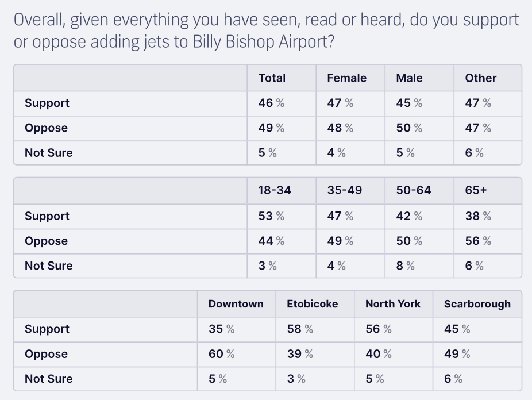
Task: Click the Downtown column header
Action: (236, 304)
